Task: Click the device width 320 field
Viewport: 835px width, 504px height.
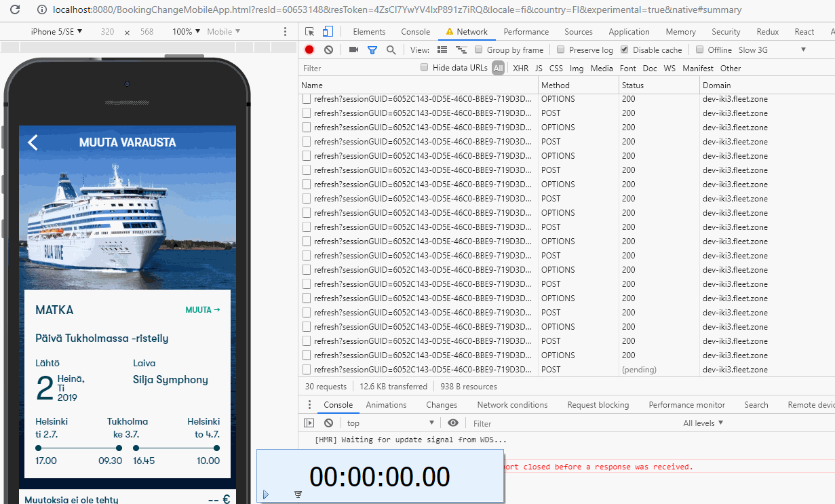Action: [x=107, y=32]
